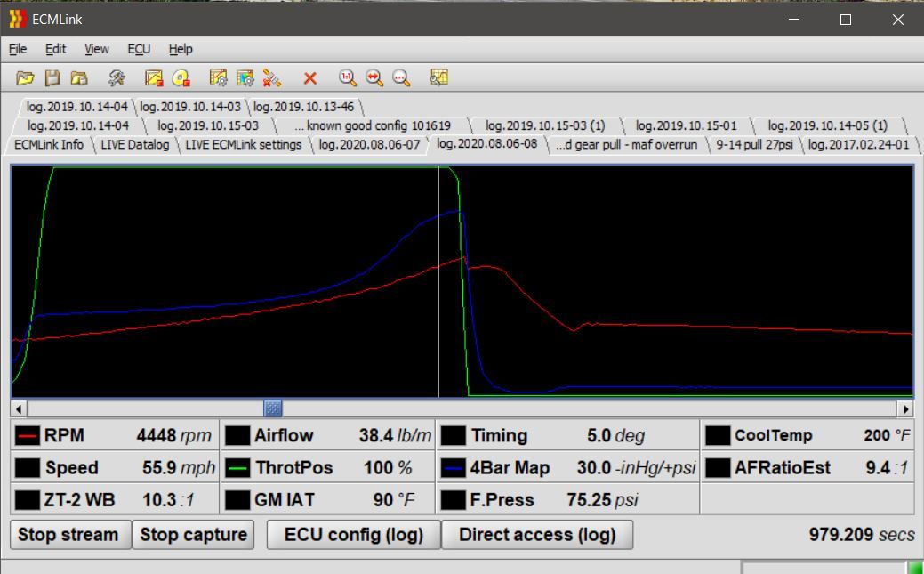Click the yellow ring icon with red square
Viewport: 924px width, 574px height.
181,78
